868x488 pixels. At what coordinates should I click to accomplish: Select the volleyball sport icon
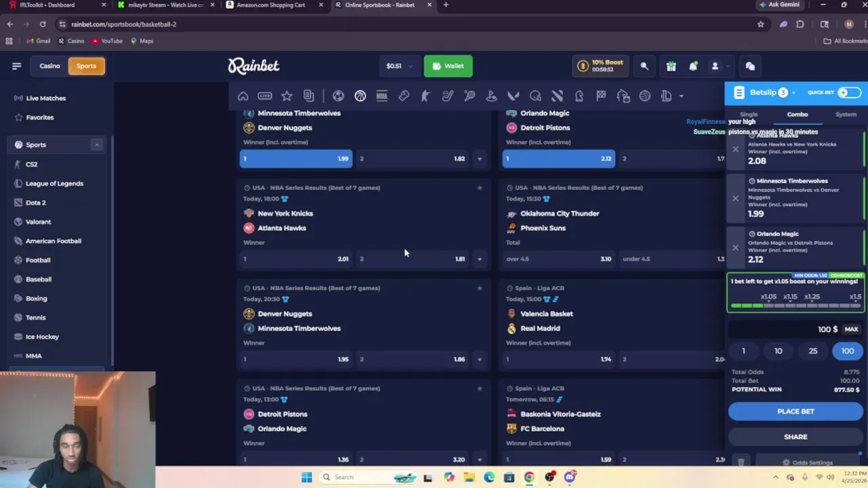coord(645,96)
